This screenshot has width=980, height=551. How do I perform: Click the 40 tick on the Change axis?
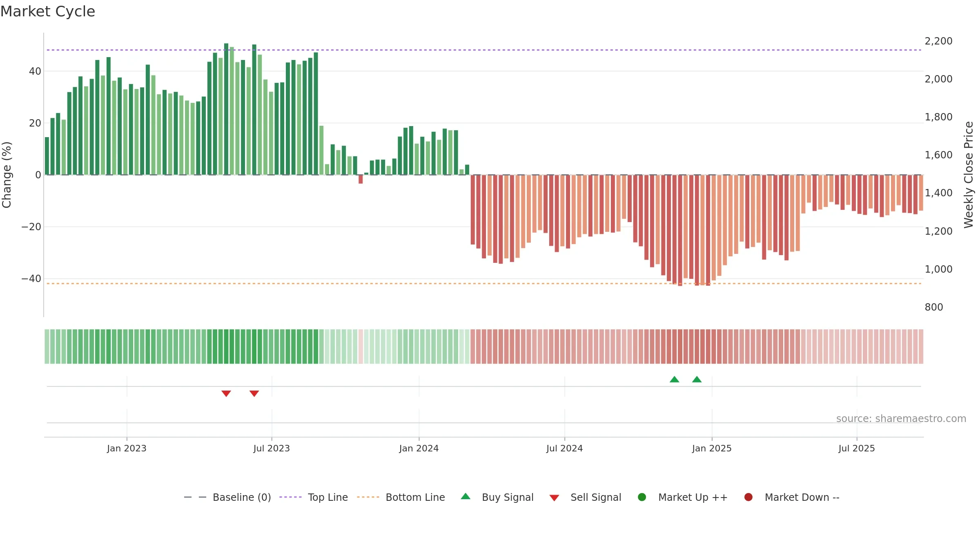click(x=35, y=71)
